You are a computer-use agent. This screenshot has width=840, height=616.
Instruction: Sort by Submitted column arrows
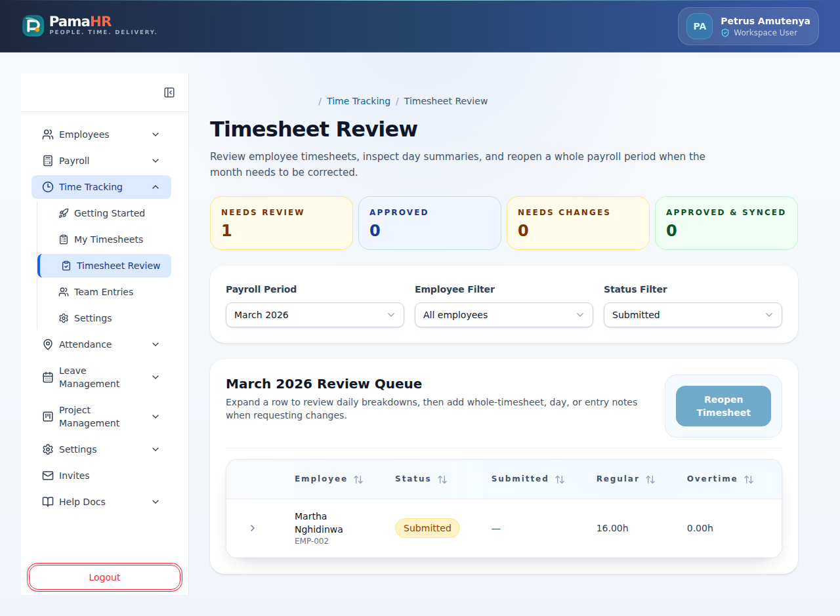560,480
